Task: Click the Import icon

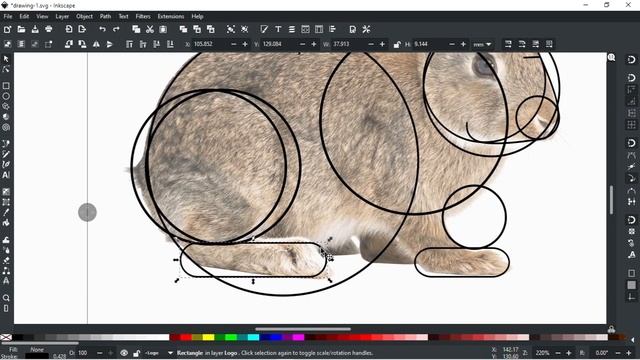Action: click(x=69, y=29)
